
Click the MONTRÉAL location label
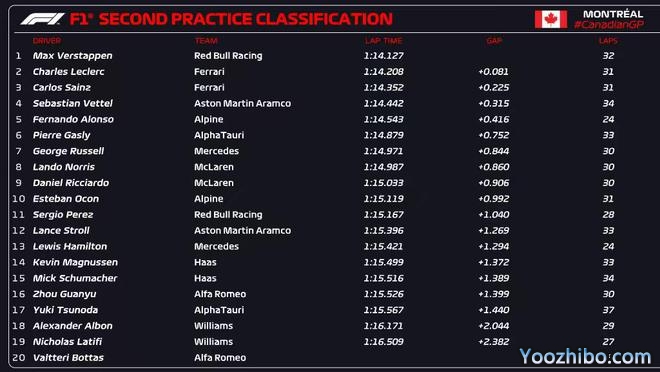(613, 14)
